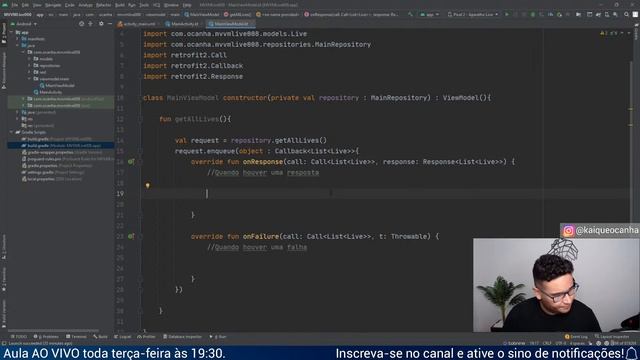Select local.properties in project tree
Screen dimensions: 640x360
[51, 179]
